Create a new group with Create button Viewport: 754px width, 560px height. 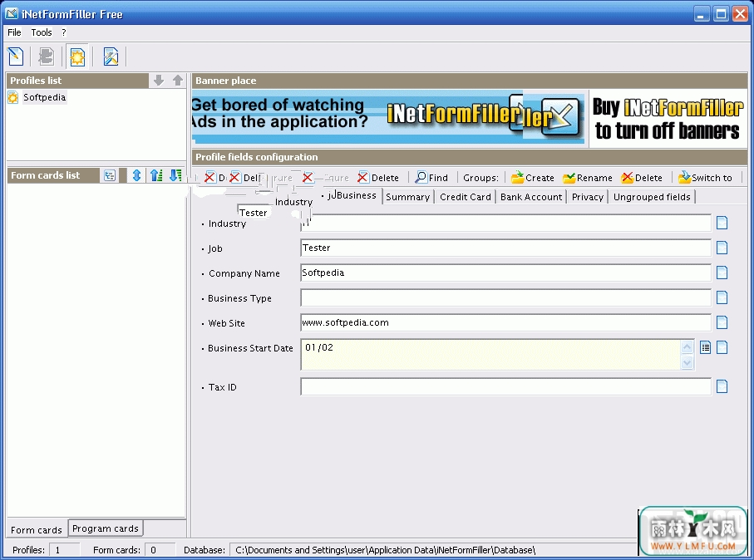coord(533,178)
